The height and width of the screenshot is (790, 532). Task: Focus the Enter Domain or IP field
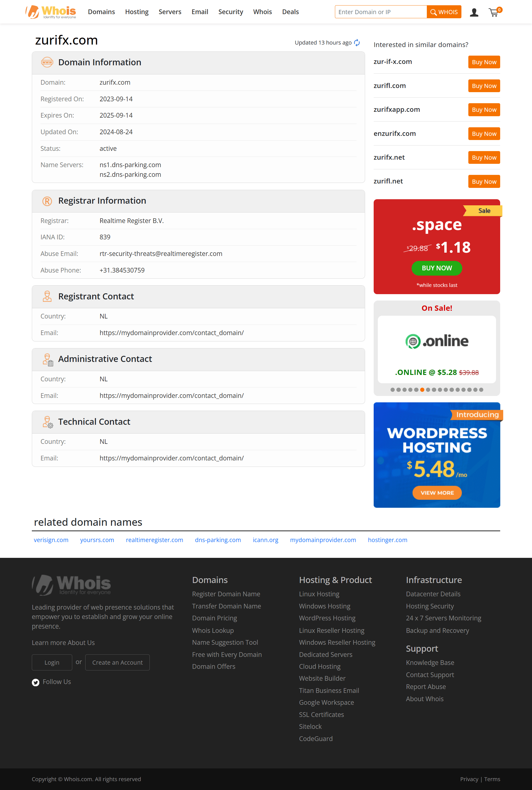381,12
